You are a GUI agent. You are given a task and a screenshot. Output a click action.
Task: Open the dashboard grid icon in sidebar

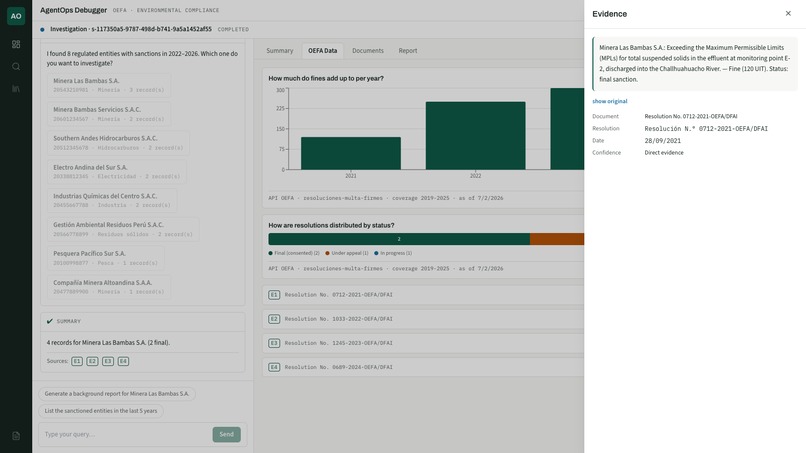[16, 44]
